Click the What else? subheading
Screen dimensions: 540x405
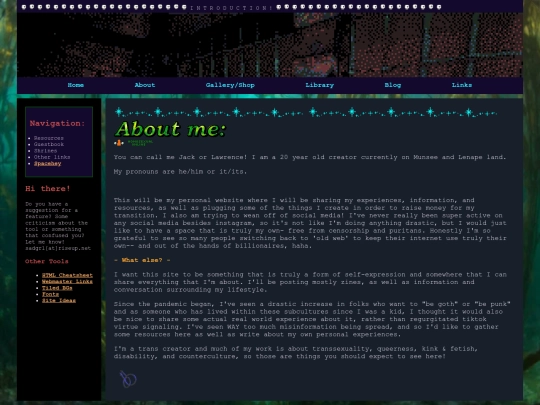(142, 260)
